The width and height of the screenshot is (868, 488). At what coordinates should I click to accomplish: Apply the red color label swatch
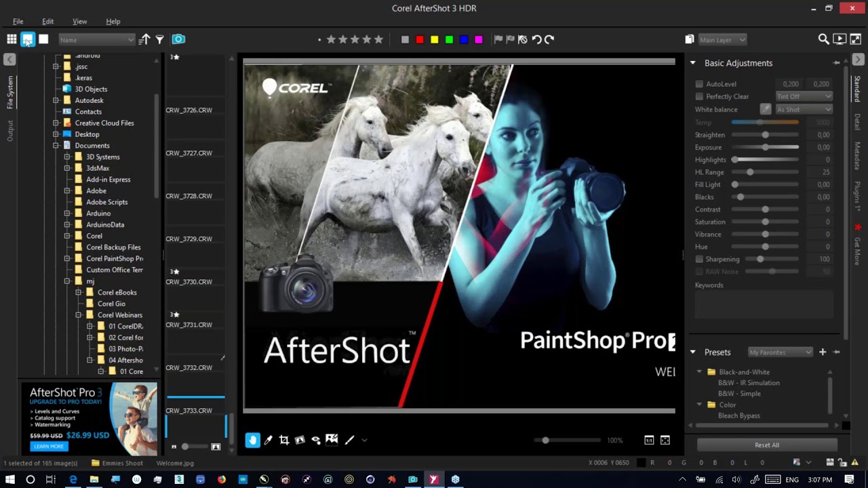pyautogui.click(x=420, y=39)
